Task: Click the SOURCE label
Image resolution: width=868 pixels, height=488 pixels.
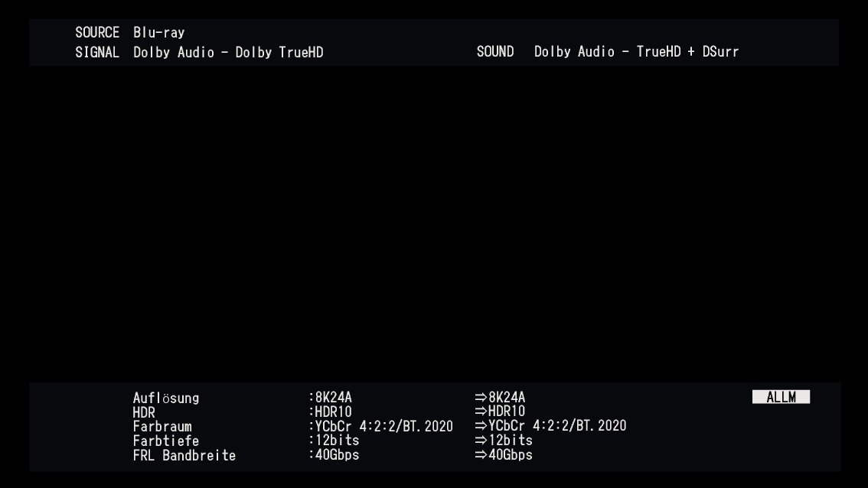Action: (97, 33)
